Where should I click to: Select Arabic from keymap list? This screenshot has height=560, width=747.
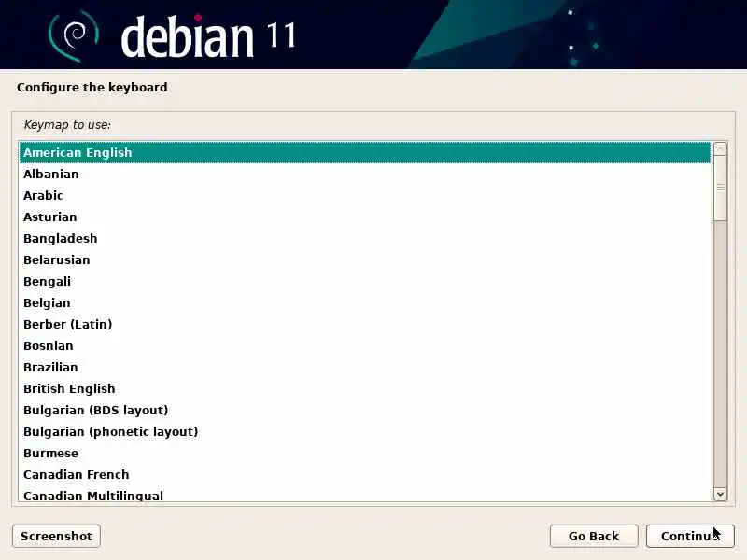point(365,195)
